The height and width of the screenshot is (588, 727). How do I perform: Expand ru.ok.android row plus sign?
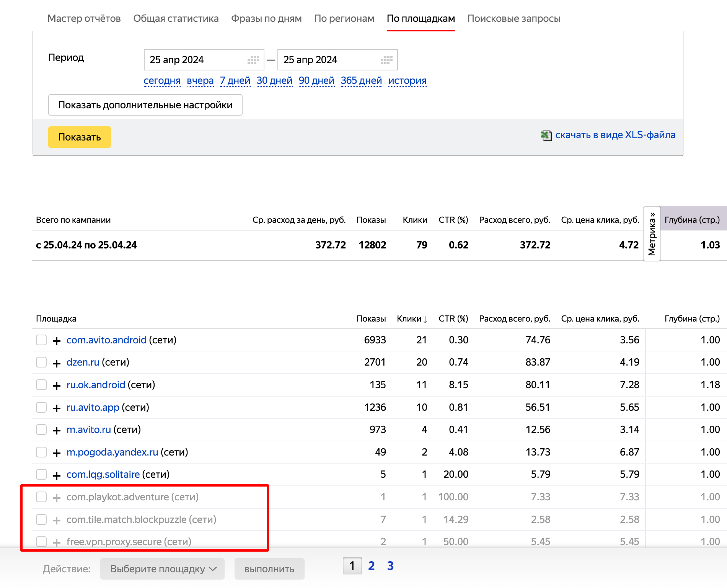pos(57,385)
